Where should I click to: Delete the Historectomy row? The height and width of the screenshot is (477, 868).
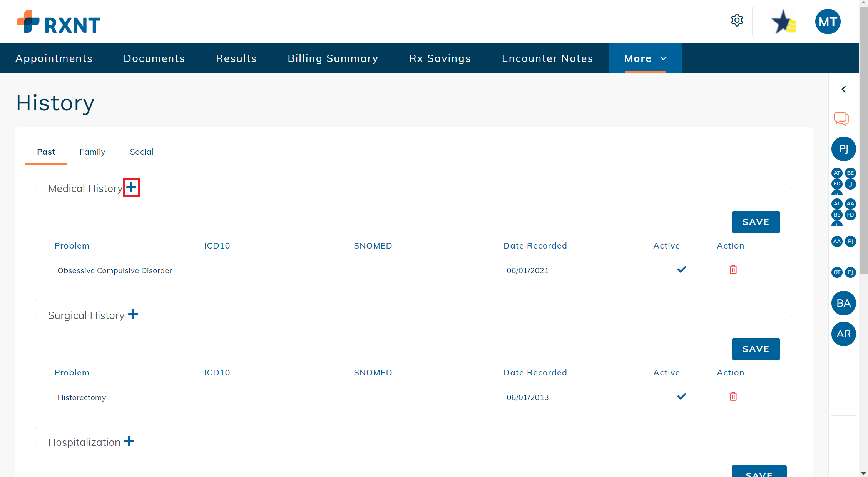click(733, 397)
